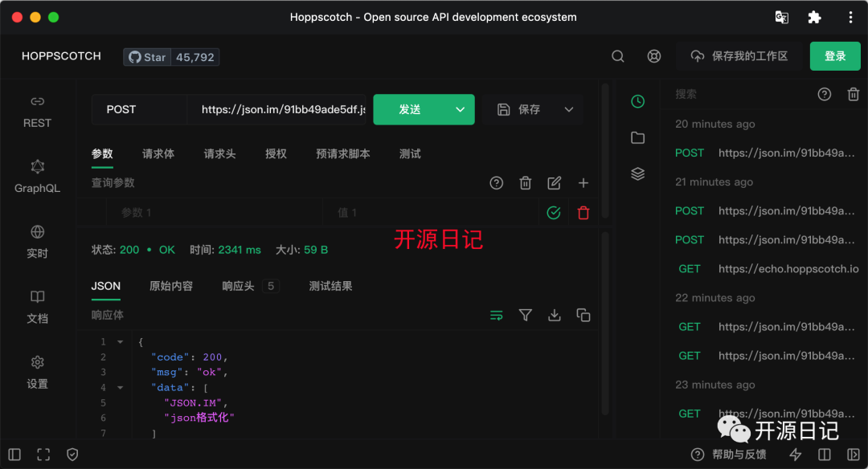Show the Environments layers panel

pyautogui.click(x=637, y=173)
